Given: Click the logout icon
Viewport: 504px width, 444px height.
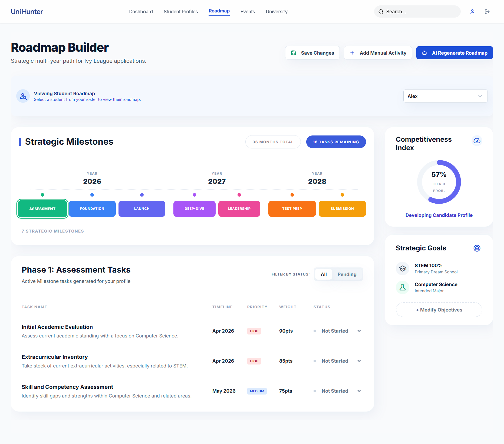Looking at the screenshot, I should pyautogui.click(x=487, y=12).
